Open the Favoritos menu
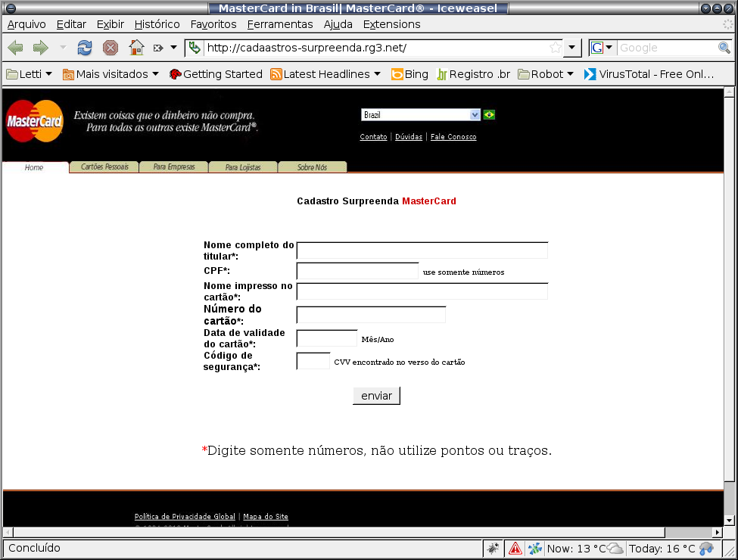Screen dimensions: 738x560 click(x=213, y=24)
